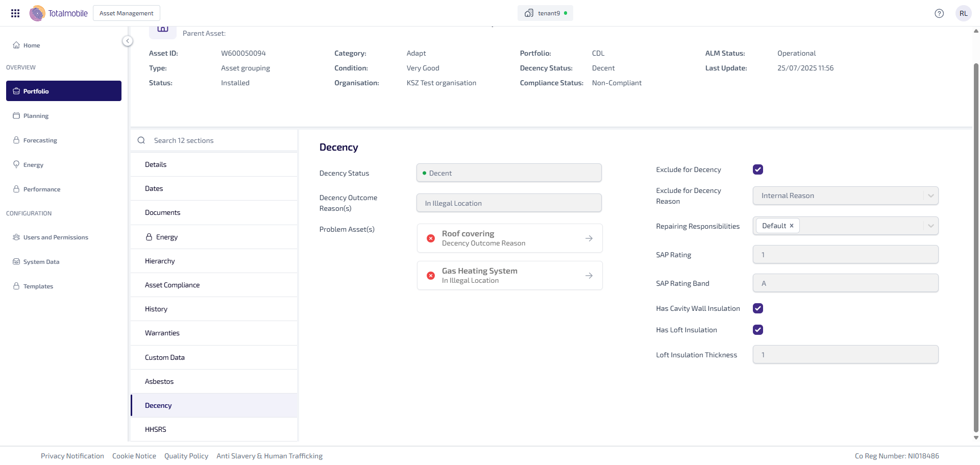Open Gas Heating System via arrow icon
Viewport: 980px width, 465px height.
tap(589, 276)
